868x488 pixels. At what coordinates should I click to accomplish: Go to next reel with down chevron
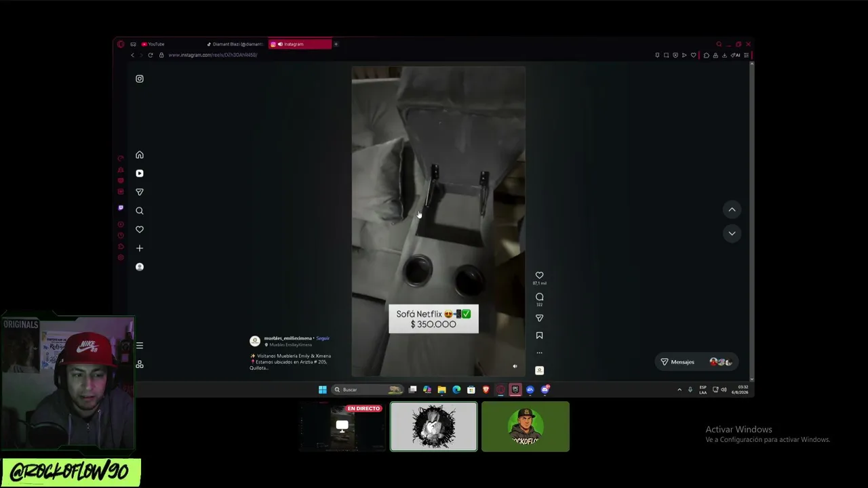click(732, 234)
